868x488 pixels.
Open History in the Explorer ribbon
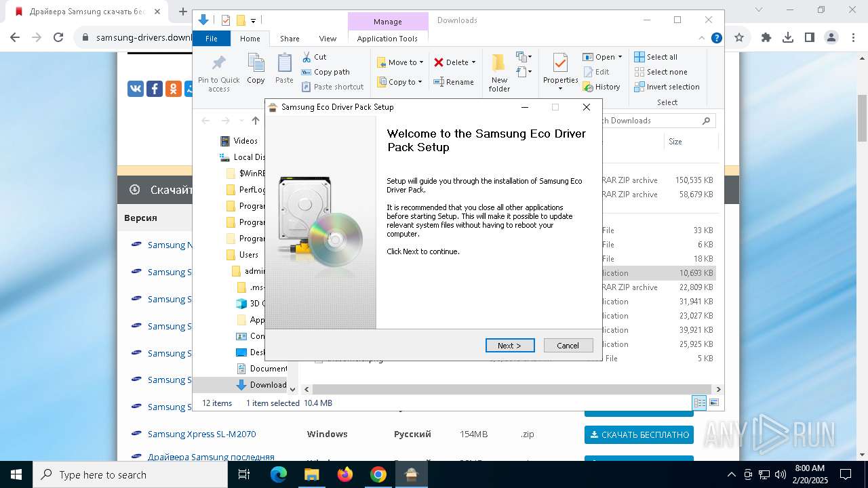tap(601, 87)
